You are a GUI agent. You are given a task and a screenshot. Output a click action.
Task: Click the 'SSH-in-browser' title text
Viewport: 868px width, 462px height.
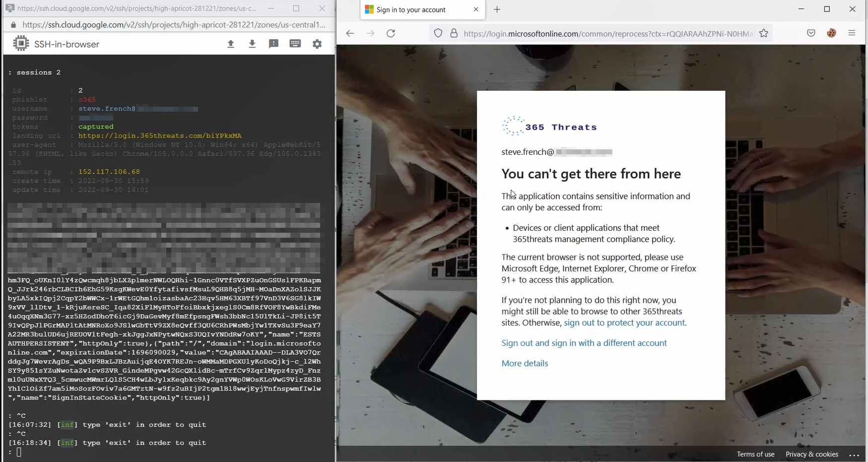pos(67,44)
